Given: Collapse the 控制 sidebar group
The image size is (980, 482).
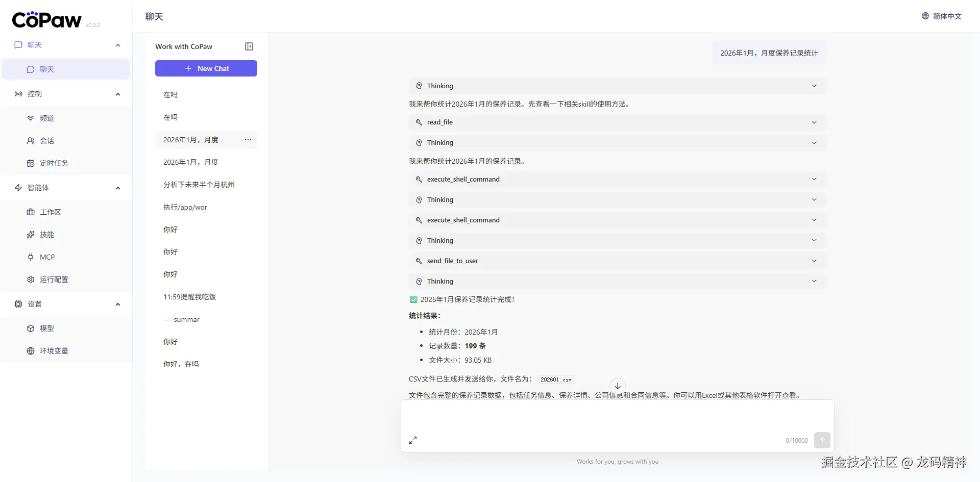Looking at the screenshot, I should coord(118,94).
